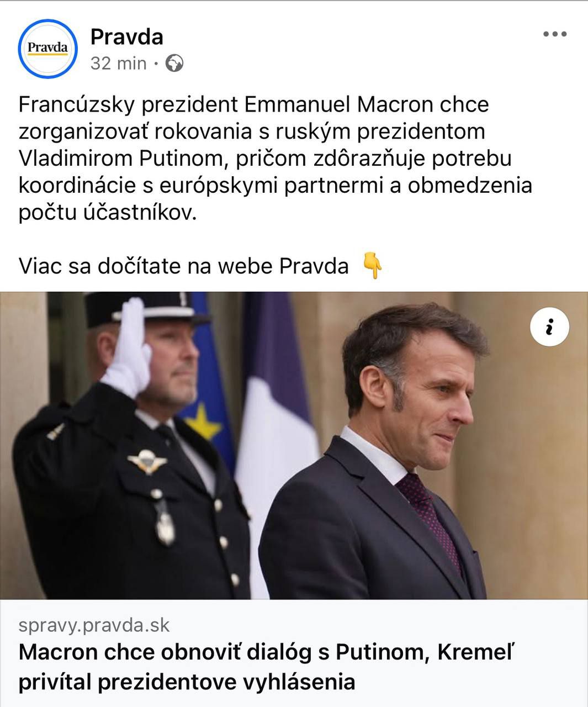Click the pointing-down hand emoji
Viewport: 588px width, 707px height.
coord(373,266)
